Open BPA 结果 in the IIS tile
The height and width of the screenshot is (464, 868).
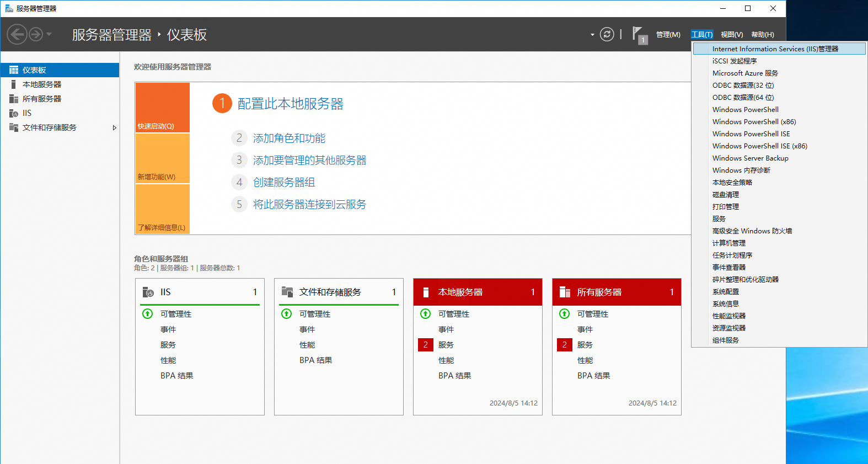click(x=177, y=376)
